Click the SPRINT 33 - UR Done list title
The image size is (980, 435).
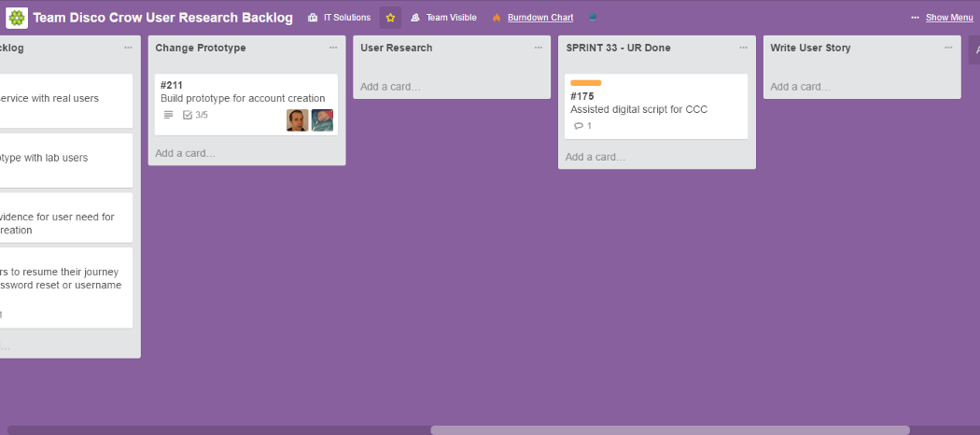pos(618,48)
